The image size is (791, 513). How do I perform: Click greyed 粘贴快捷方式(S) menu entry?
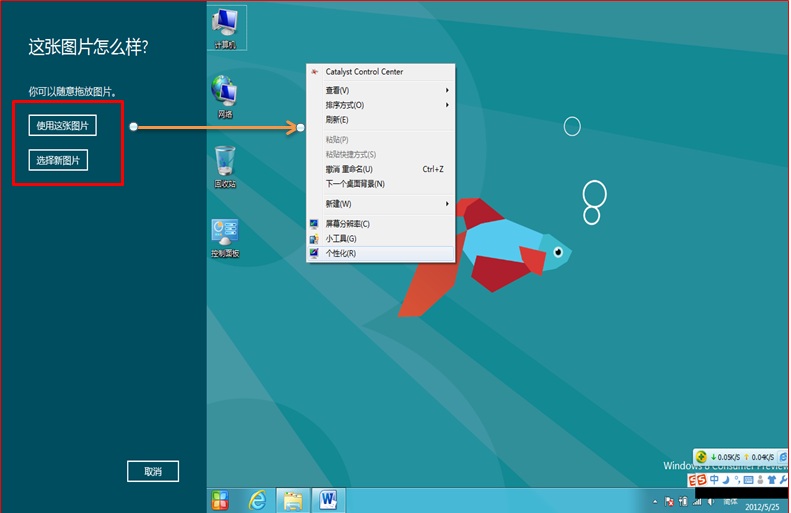381,154
